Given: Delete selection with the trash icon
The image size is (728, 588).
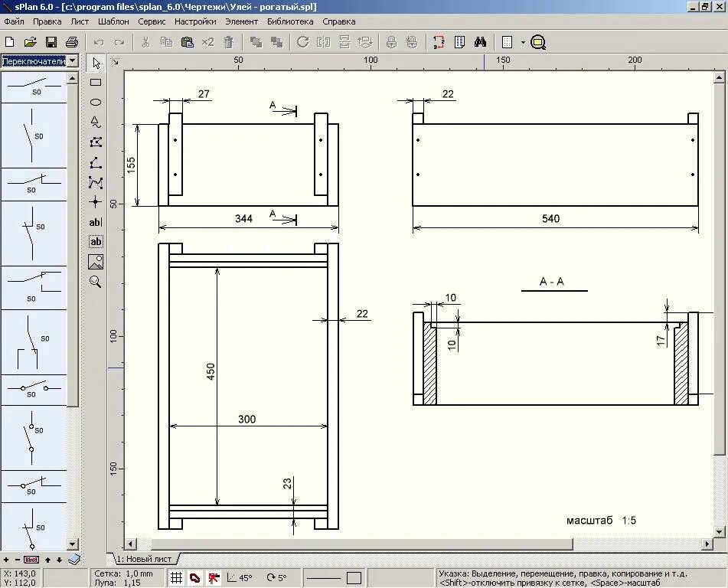Looking at the screenshot, I should pyautogui.click(x=228, y=42).
